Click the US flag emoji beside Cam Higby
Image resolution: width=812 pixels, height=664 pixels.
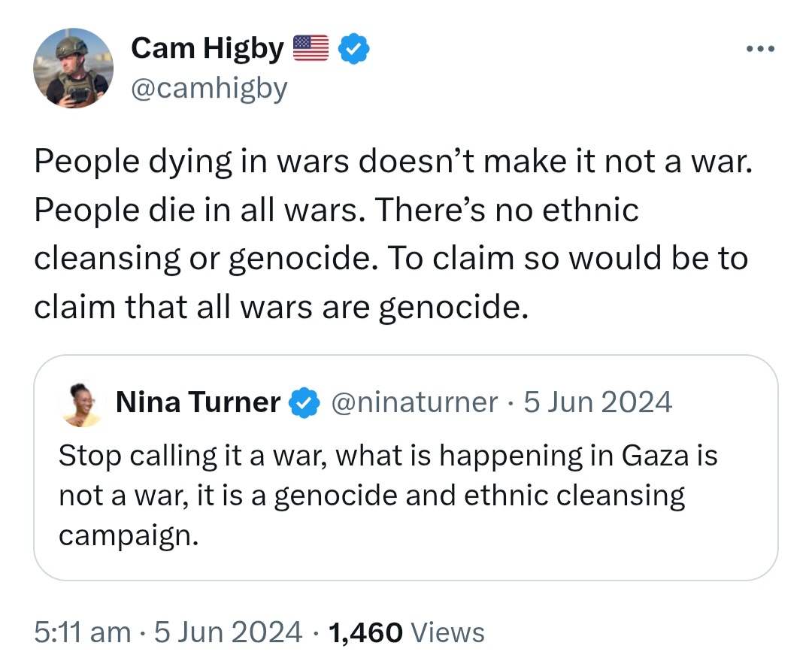tap(311, 48)
